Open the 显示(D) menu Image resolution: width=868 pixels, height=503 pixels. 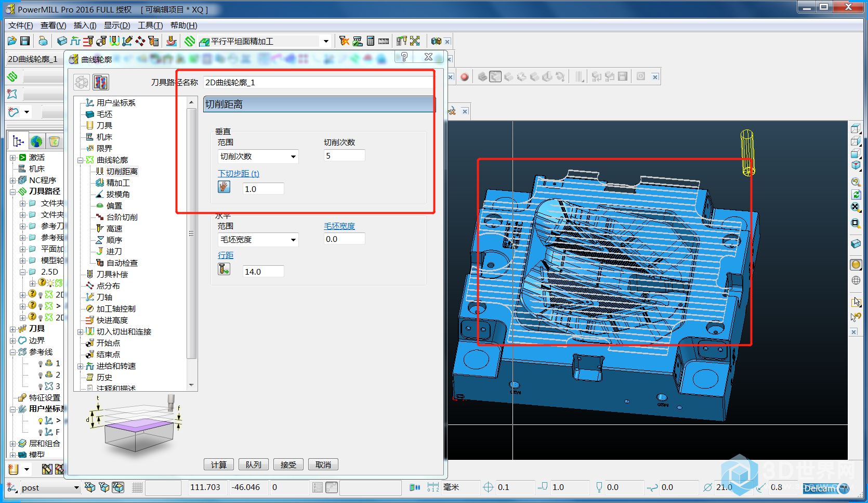[117, 25]
